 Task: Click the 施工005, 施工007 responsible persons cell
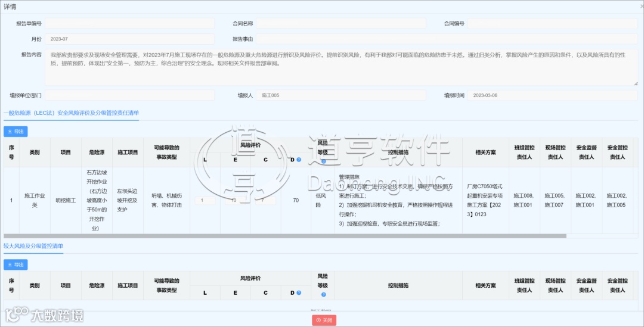(555, 201)
